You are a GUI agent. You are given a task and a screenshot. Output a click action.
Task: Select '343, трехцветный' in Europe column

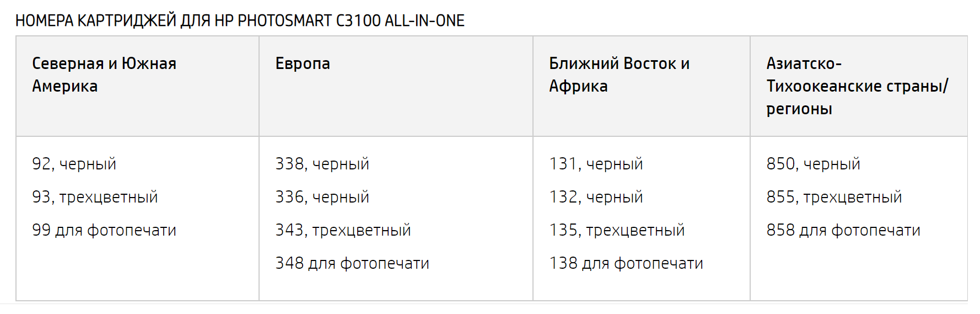pos(343,230)
